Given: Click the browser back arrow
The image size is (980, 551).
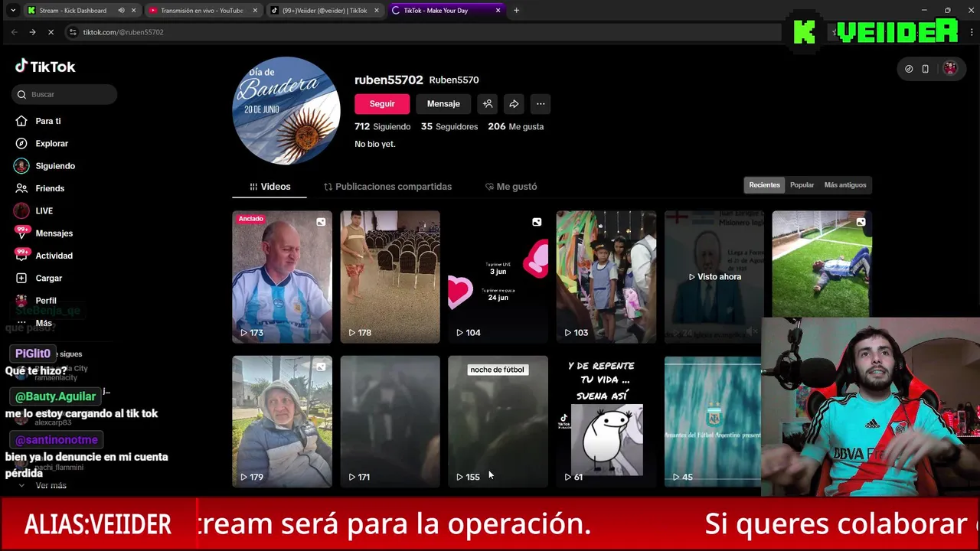Looking at the screenshot, I should (14, 32).
